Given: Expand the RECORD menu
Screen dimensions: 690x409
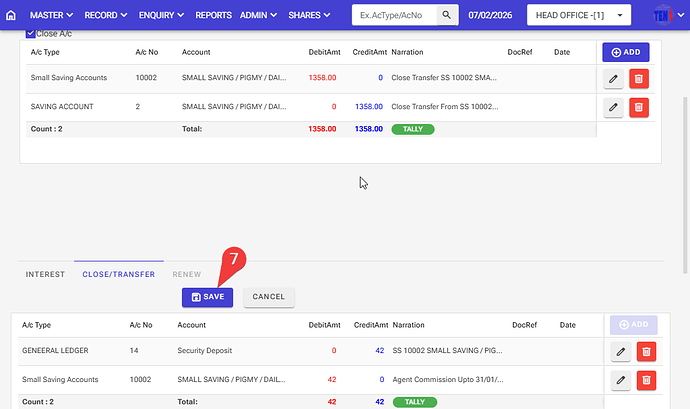Looking at the screenshot, I should pyautogui.click(x=105, y=16).
